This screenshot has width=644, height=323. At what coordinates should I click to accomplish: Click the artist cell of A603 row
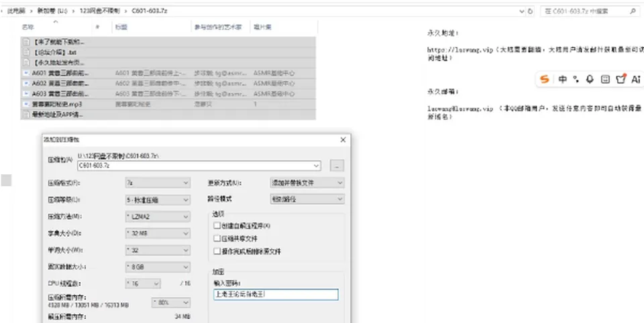click(221, 94)
